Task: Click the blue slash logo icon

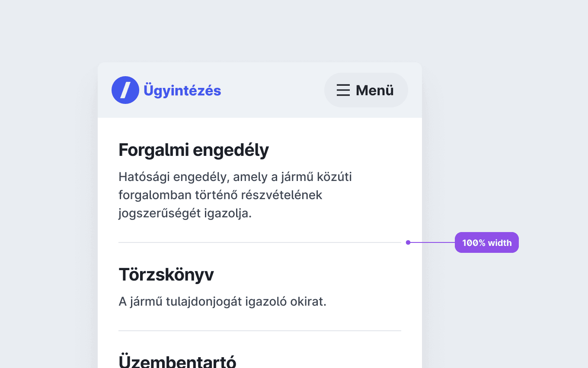Action: coord(125,90)
